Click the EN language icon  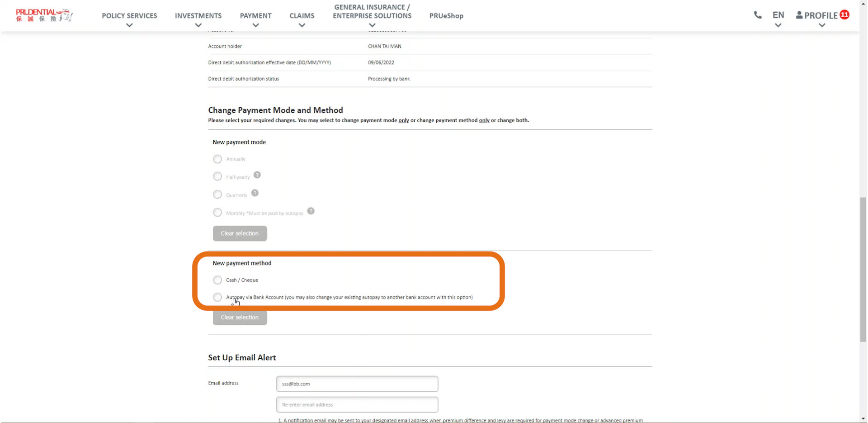click(778, 14)
